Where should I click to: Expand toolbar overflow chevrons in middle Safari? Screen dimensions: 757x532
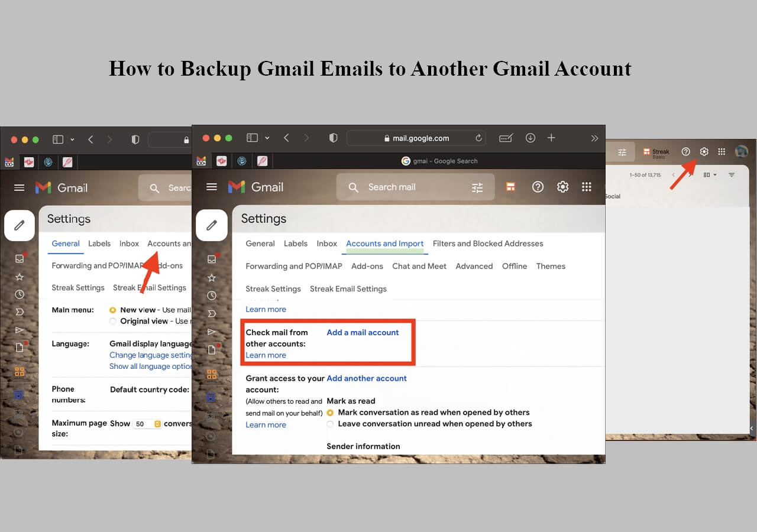tap(594, 138)
